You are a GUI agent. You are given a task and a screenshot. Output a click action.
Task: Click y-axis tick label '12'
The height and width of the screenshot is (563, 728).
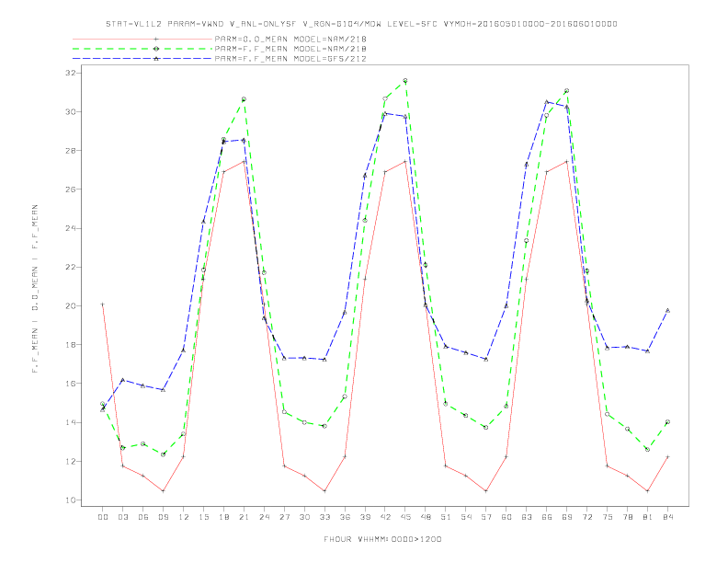click(71, 461)
